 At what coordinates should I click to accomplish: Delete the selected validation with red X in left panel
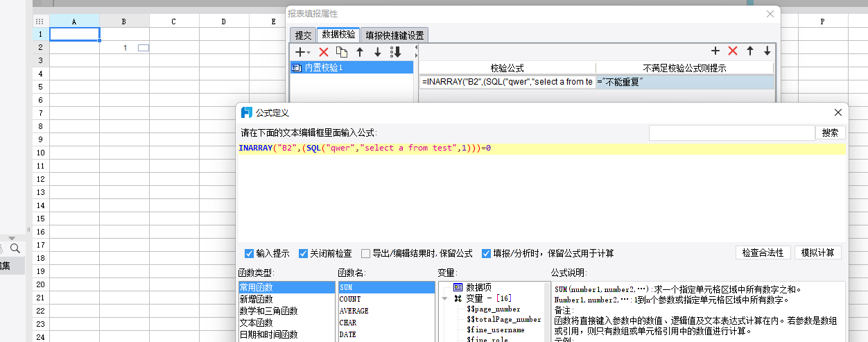point(324,52)
